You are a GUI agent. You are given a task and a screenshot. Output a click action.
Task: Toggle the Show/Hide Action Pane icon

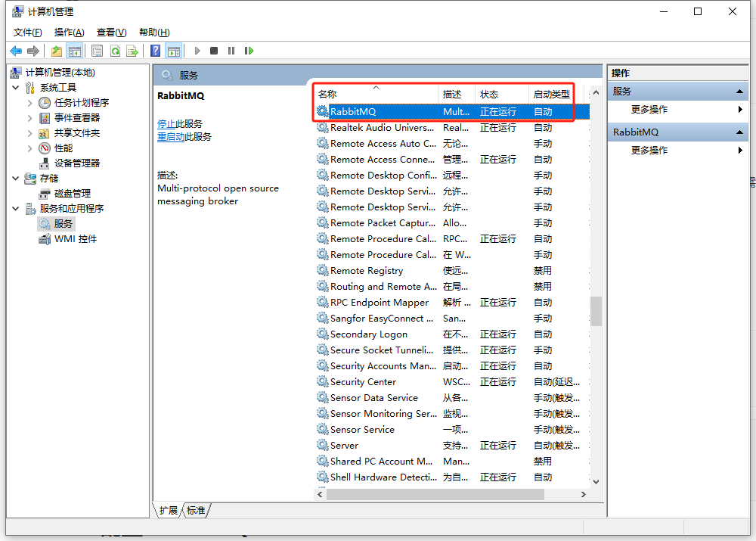click(x=174, y=51)
